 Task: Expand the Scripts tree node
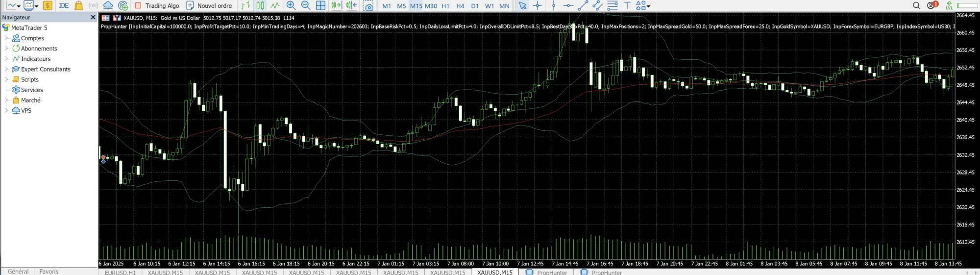tap(6, 79)
